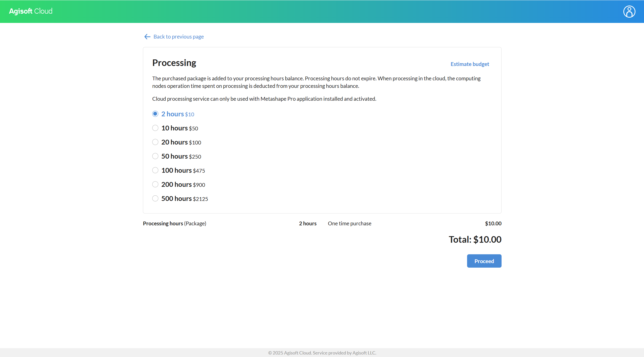Screen dimensions: 644x357
Task: Pick the 500 hours radio option
Action: point(155,198)
